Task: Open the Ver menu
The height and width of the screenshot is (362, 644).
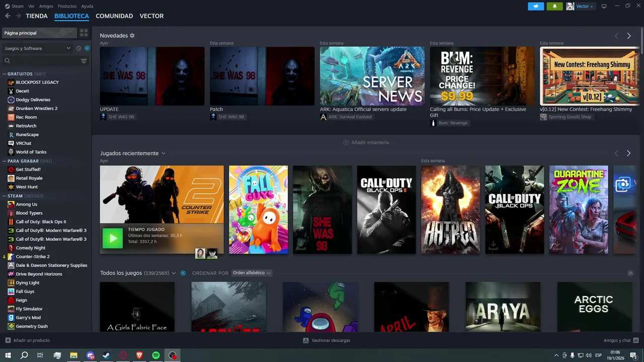Action: 32,6
